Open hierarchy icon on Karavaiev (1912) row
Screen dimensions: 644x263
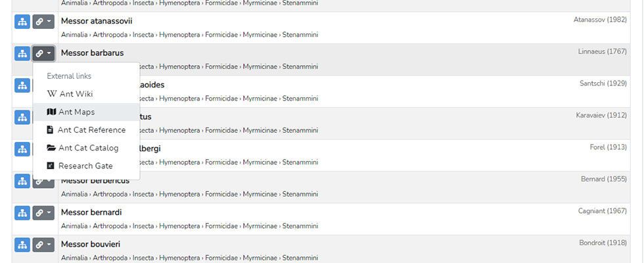click(x=22, y=118)
